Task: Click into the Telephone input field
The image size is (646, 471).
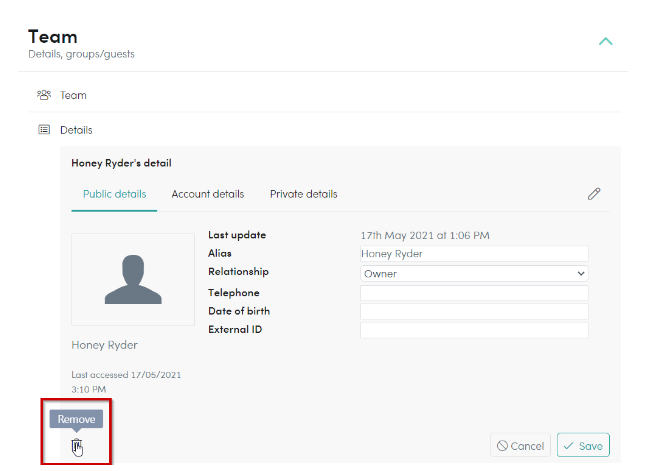Action: tap(474, 293)
